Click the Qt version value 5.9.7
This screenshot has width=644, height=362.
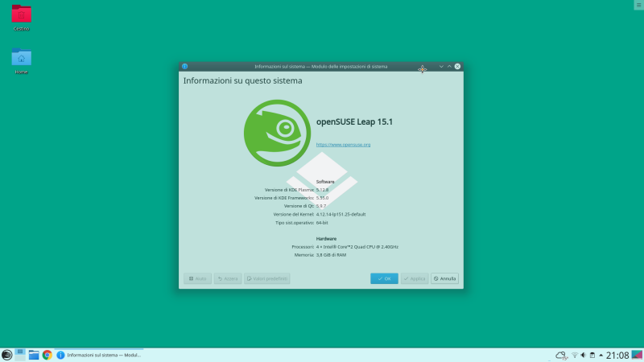(321, 206)
